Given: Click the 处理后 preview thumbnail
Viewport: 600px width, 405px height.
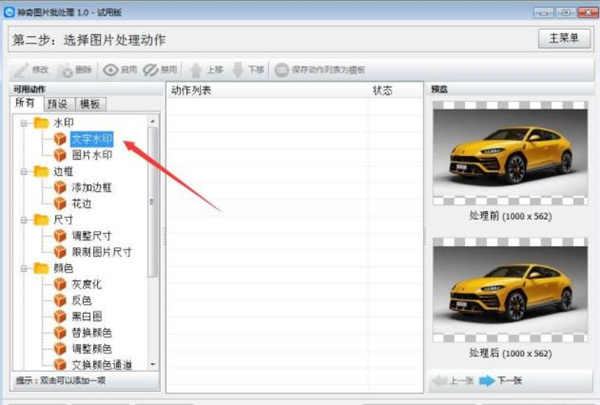Looking at the screenshot, I should pyautogui.click(x=510, y=290).
